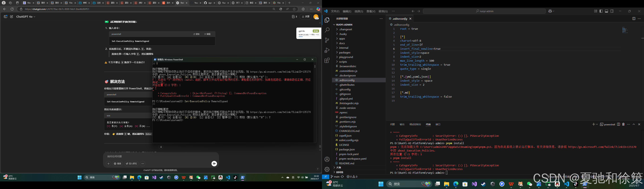Click the trash icon to kill terminal
644x189 pixels.
(x=623, y=124)
